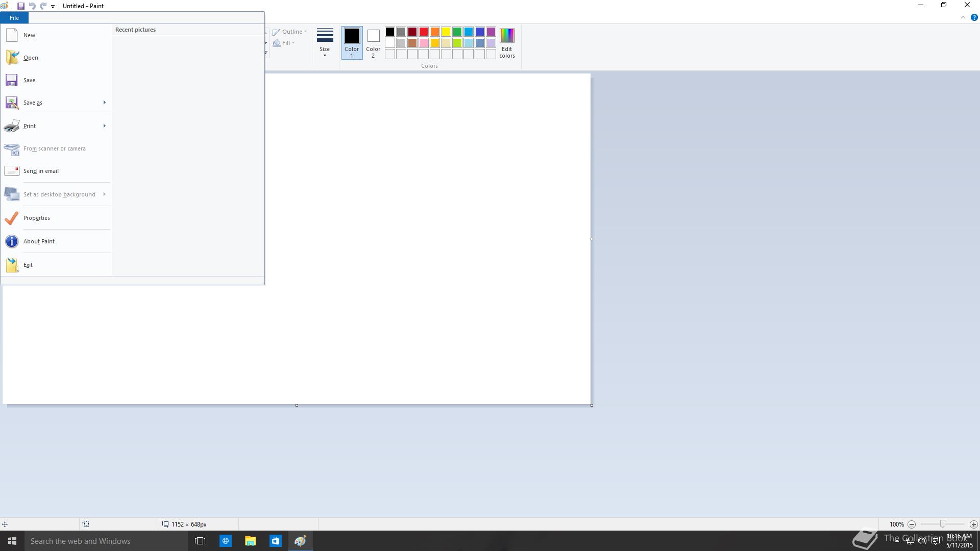Click the Print printer icon
Image resolution: width=980 pixels, height=551 pixels.
[12, 126]
